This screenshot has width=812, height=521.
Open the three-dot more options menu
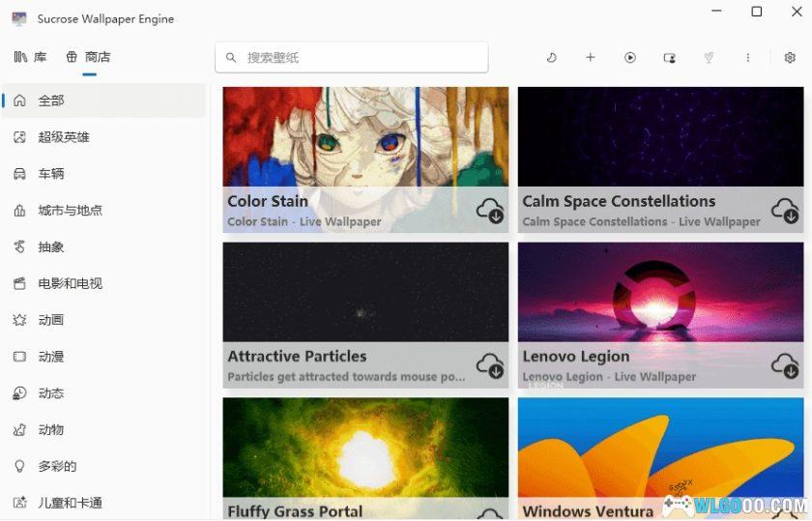point(748,57)
